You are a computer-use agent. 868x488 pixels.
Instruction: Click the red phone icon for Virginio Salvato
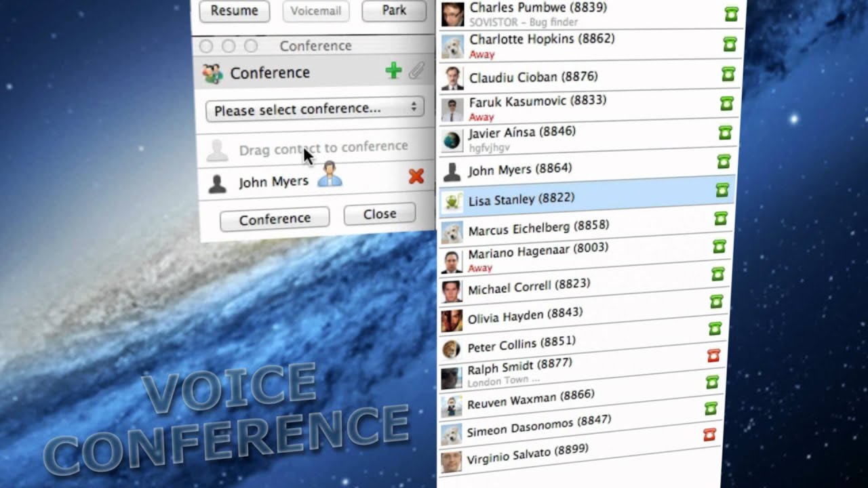pyautogui.click(x=709, y=434)
